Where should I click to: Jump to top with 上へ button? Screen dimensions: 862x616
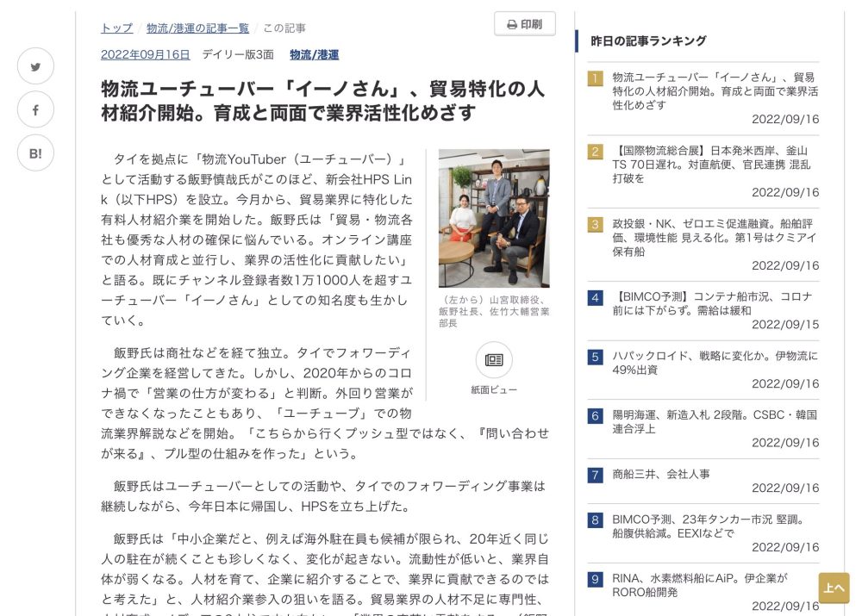tap(834, 588)
